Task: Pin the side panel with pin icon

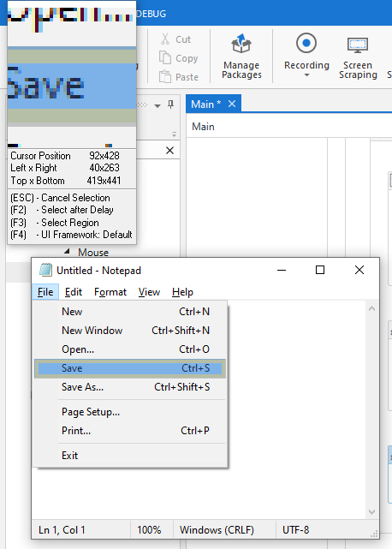Action: [171, 104]
